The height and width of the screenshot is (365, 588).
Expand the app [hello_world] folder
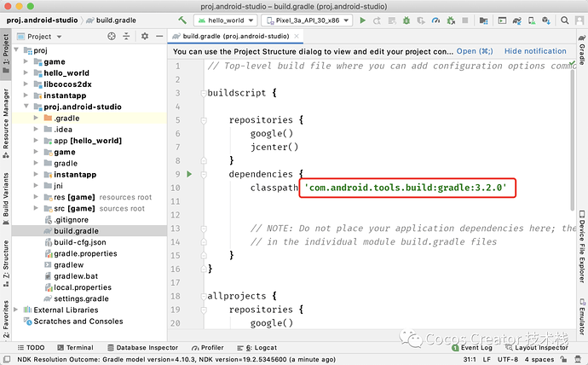36,141
